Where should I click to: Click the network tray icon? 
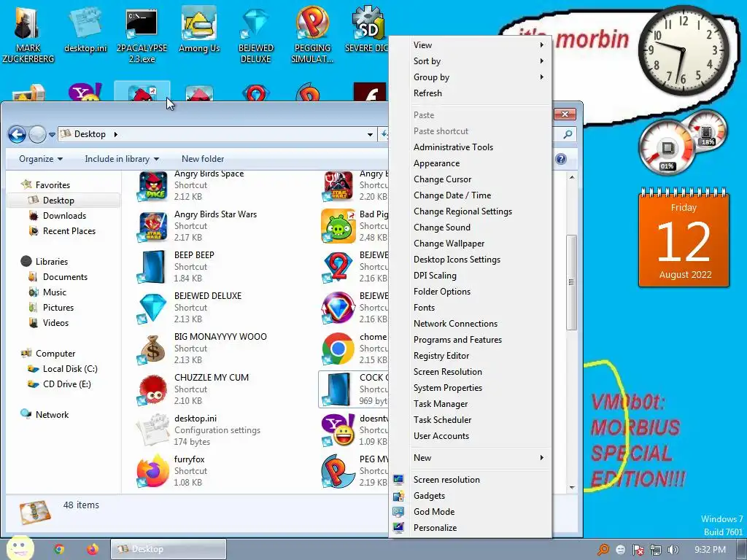(x=656, y=550)
